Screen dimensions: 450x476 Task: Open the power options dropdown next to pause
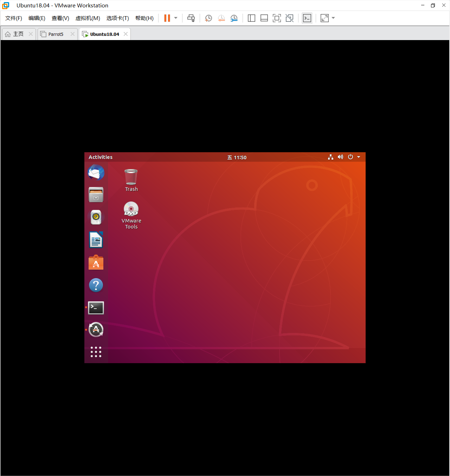click(176, 18)
